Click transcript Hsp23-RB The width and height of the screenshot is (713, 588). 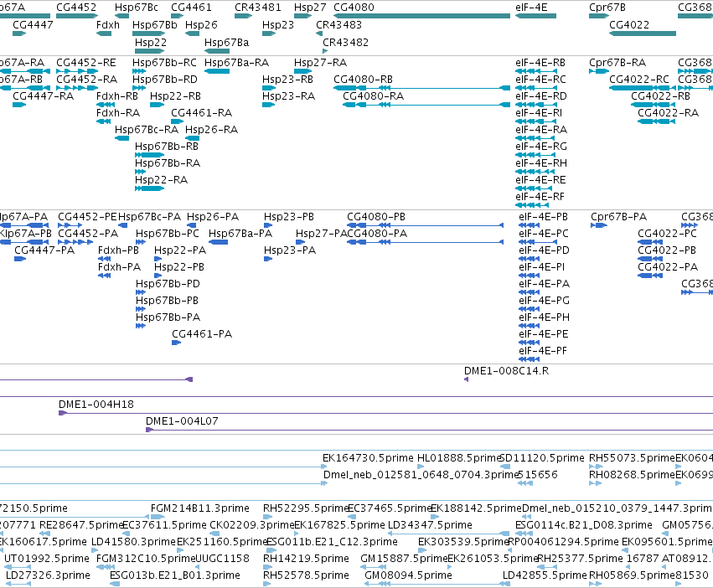(287, 79)
